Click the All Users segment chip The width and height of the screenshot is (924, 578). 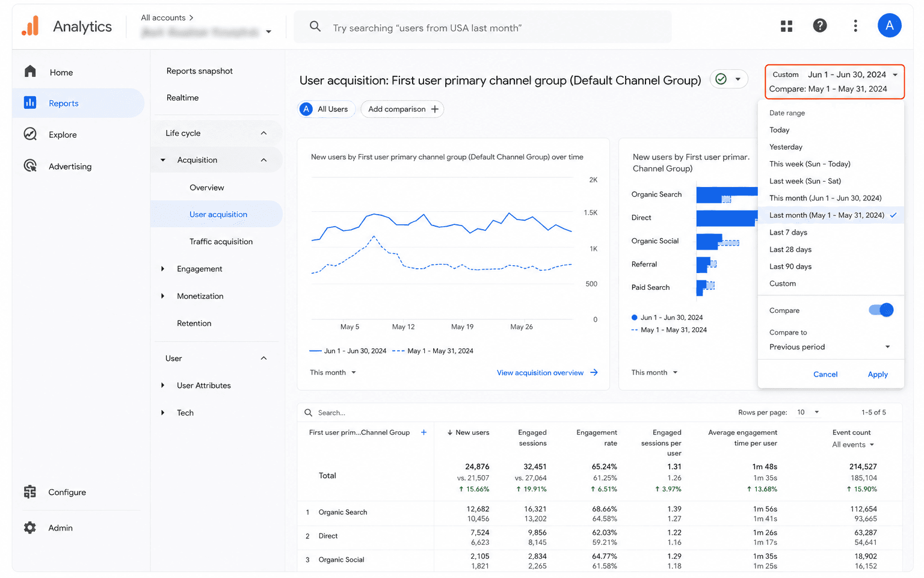[x=325, y=109]
